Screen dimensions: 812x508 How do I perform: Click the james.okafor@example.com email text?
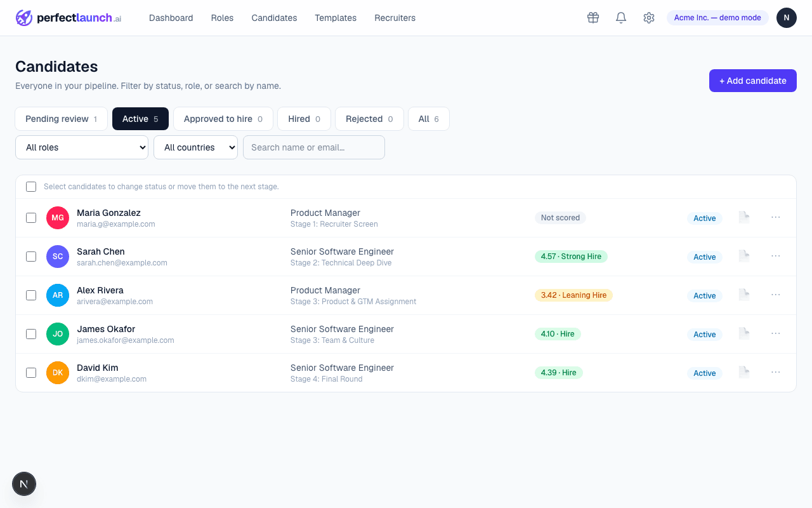[126, 340]
